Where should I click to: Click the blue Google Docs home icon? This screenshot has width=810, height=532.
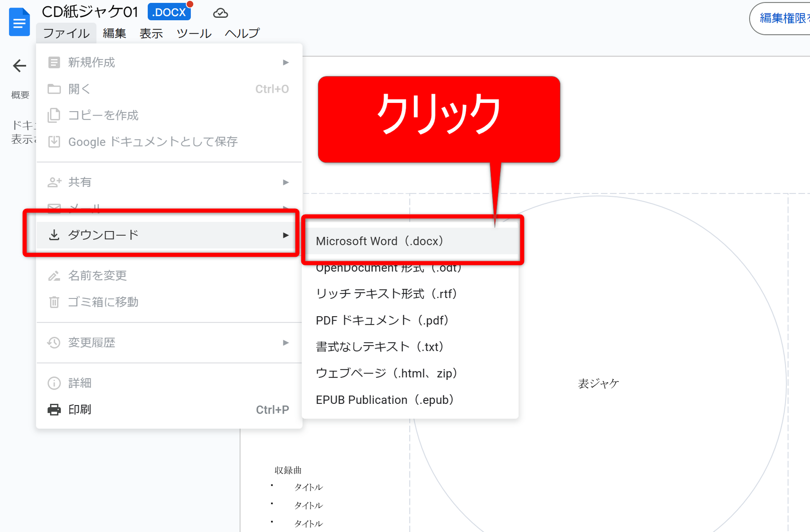(19, 22)
